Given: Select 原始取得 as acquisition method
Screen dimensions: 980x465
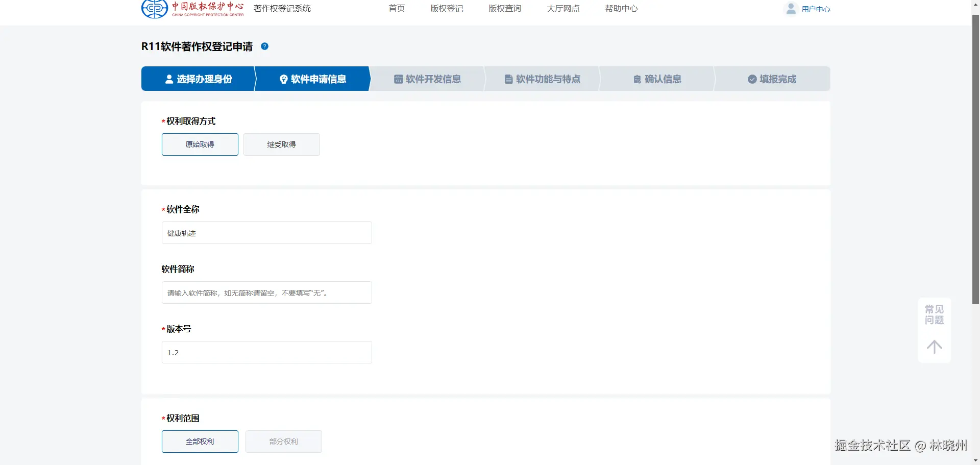Looking at the screenshot, I should pyautogui.click(x=200, y=144).
